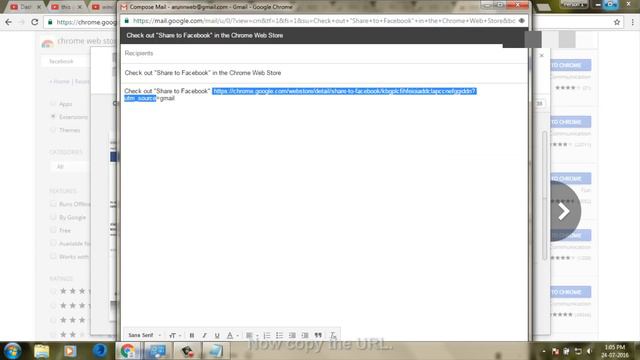
Task: Open the Windows Start menu
Action: [x=12, y=351]
